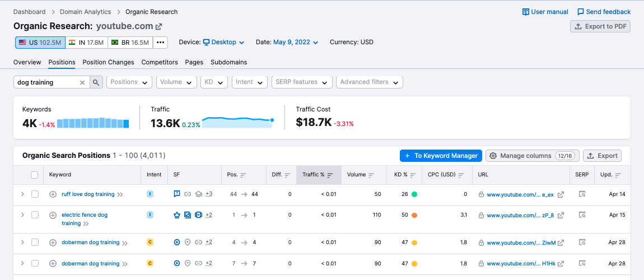Expand the SERP features filter

[302, 82]
